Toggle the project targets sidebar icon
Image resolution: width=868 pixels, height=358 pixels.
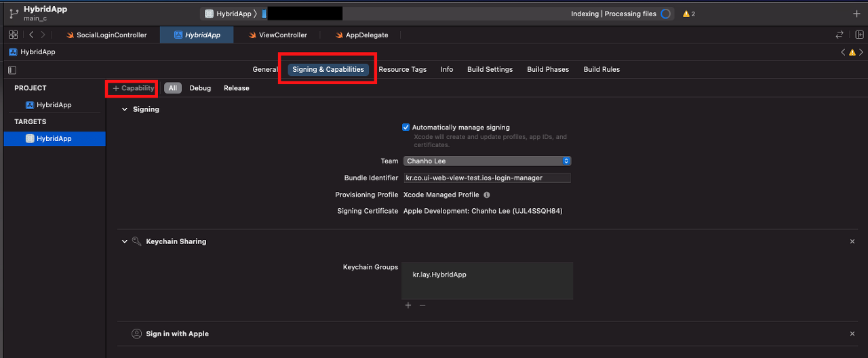(x=13, y=70)
